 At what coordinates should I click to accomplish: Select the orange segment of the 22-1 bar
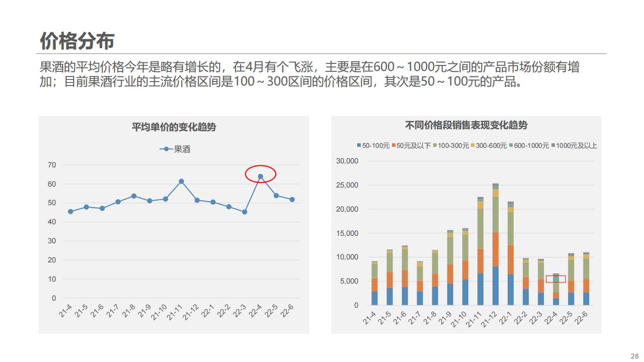(x=511, y=259)
